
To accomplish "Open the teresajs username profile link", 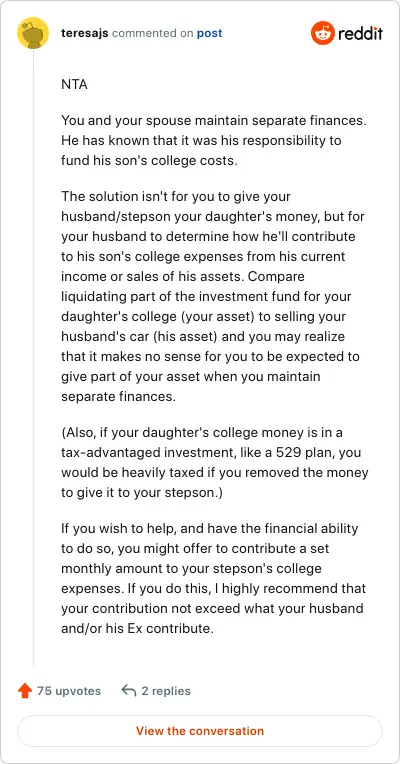I will [85, 33].
